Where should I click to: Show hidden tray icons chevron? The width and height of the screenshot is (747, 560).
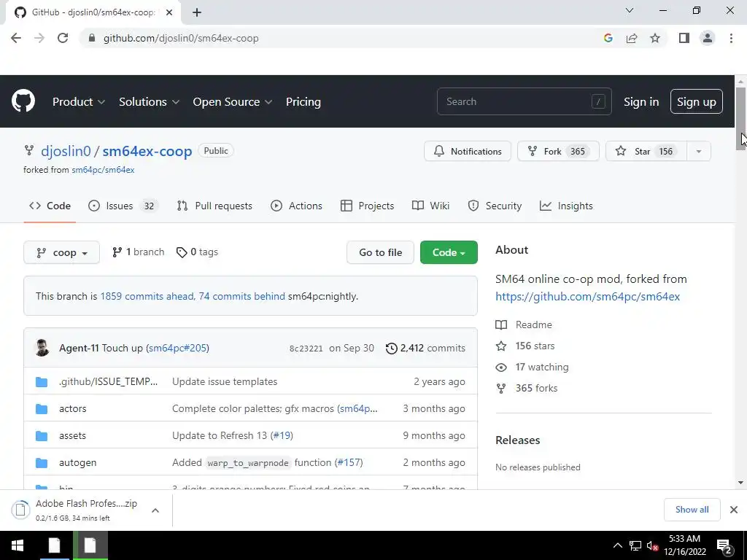pyautogui.click(x=617, y=545)
